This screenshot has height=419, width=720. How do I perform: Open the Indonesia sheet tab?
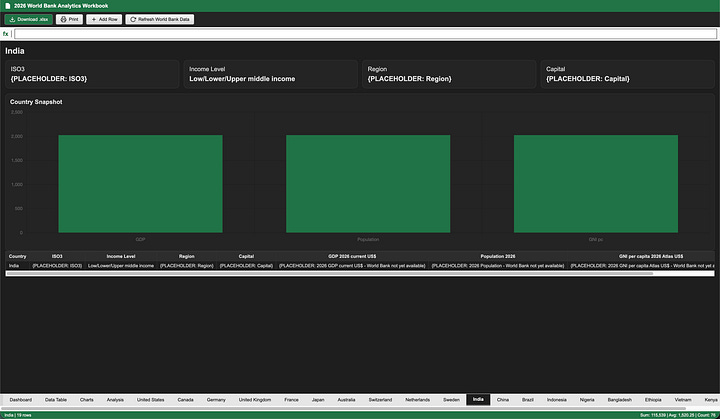[557, 400]
